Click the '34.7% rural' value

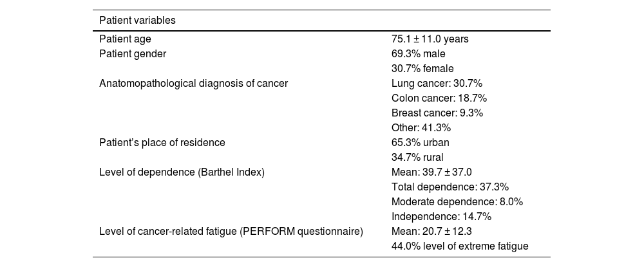click(x=417, y=157)
